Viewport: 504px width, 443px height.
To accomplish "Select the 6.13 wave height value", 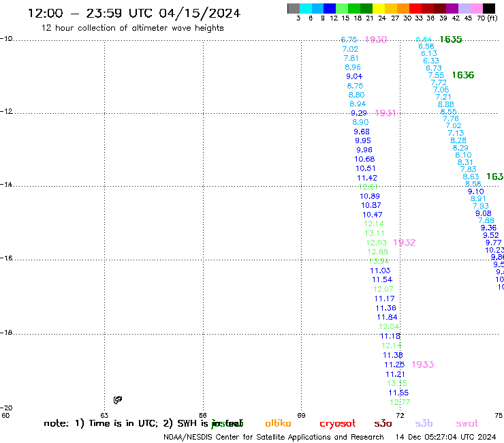I will (x=429, y=53).
